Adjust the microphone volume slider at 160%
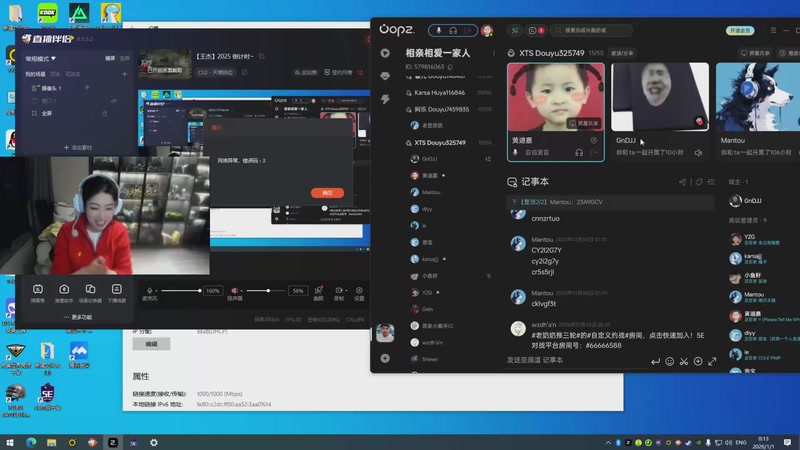 [x=181, y=291]
